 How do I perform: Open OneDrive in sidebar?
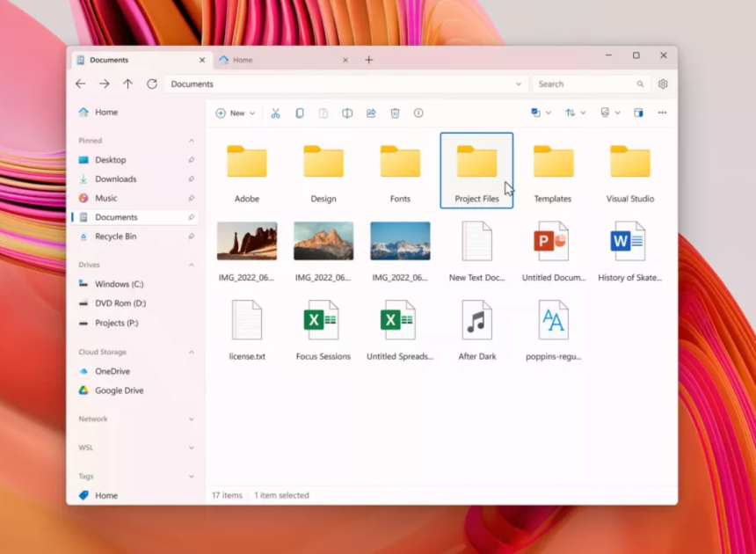coord(135,371)
